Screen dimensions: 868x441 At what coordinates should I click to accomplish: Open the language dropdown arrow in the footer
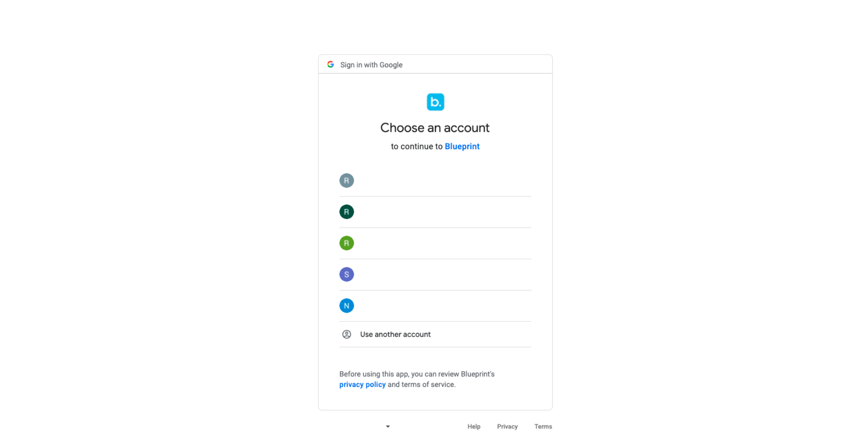click(x=388, y=426)
